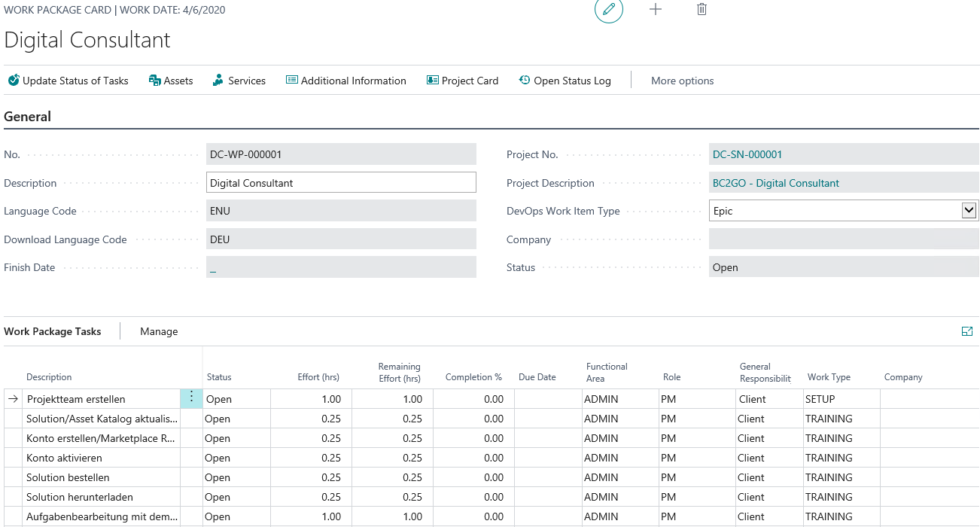Click the pencil edit icon
The height and width of the screenshot is (527, 980).
click(x=608, y=10)
